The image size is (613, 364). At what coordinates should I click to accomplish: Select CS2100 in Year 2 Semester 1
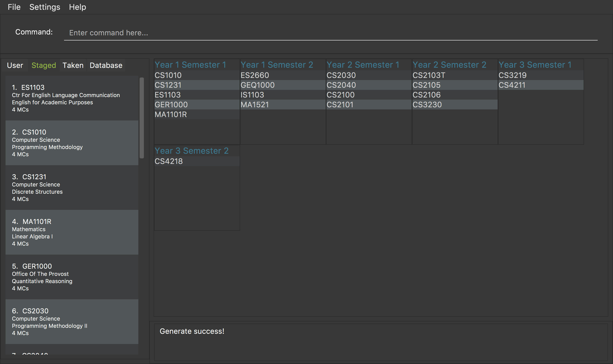(x=369, y=95)
